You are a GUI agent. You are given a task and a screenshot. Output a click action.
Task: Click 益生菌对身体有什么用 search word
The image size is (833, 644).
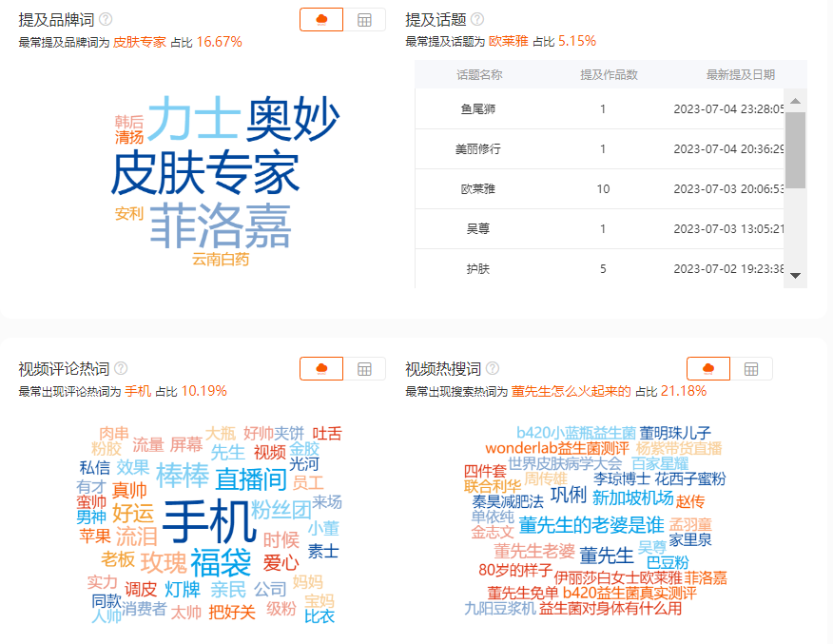point(610,609)
